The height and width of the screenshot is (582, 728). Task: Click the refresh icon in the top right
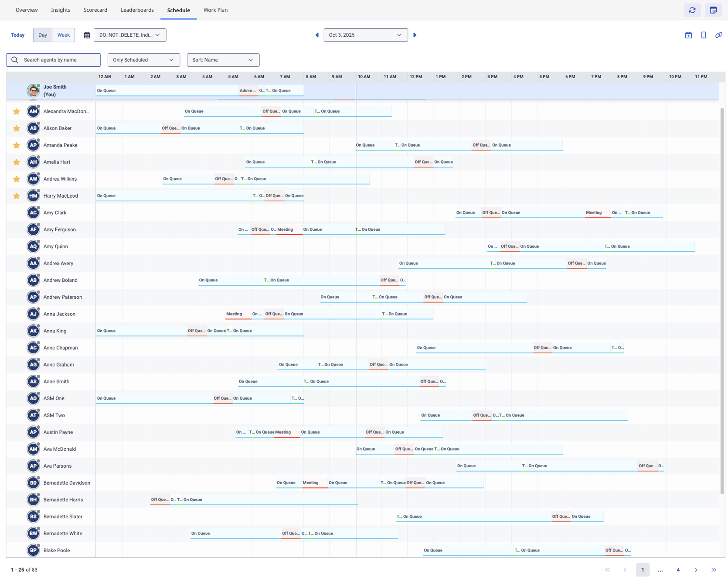pos(692,10)
